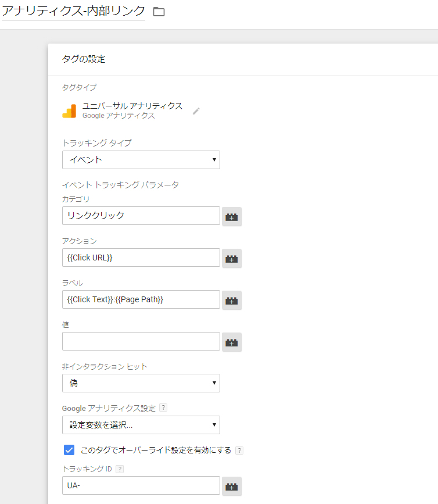Click the folder icon beside the tag name
This screenshot has height=504, width=438.
pyautogui.click(x=159, y=12)
